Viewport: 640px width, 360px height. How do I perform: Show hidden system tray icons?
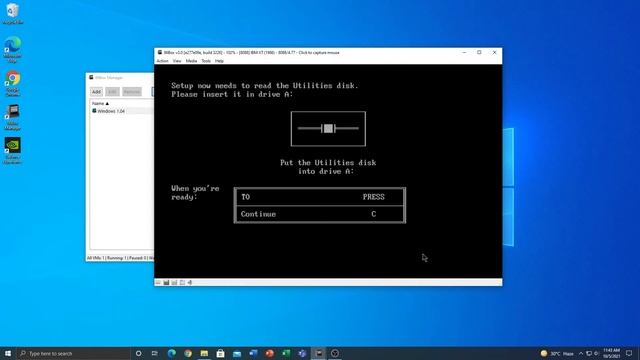point(581,353)
